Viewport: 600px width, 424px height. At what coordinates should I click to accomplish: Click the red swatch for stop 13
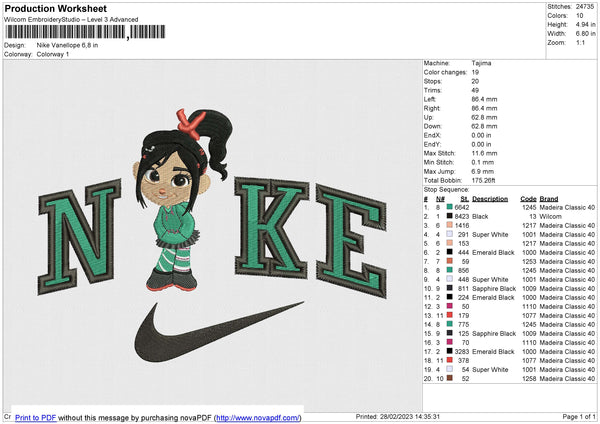click(x=450, y=315)
